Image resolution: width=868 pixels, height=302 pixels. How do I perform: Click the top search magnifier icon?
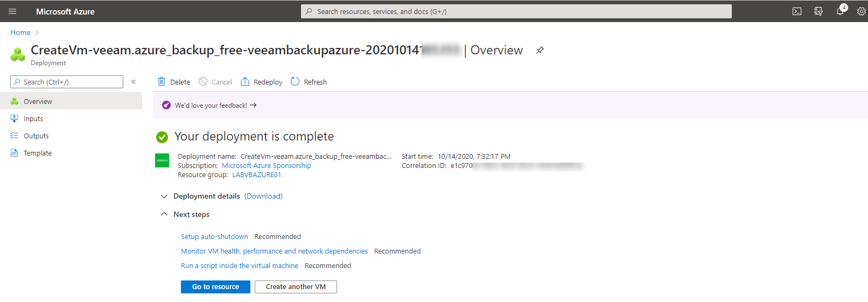click(x=309, y=11)
